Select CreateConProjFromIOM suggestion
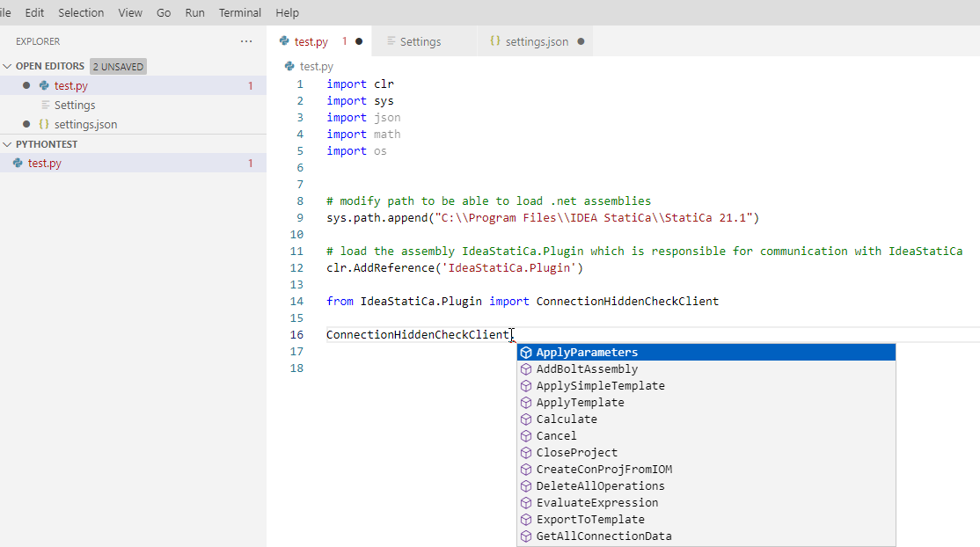The image size is (980, 547). pos(706,470)
